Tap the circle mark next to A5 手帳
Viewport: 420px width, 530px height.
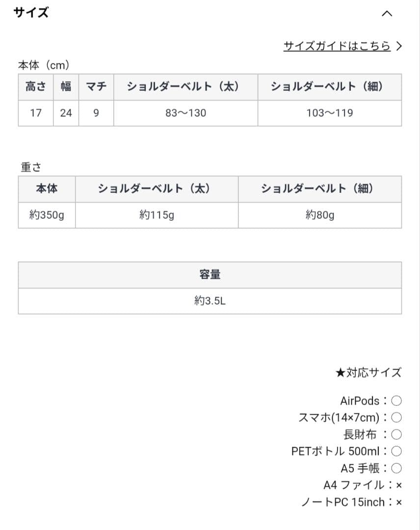[x=396, y=468]
